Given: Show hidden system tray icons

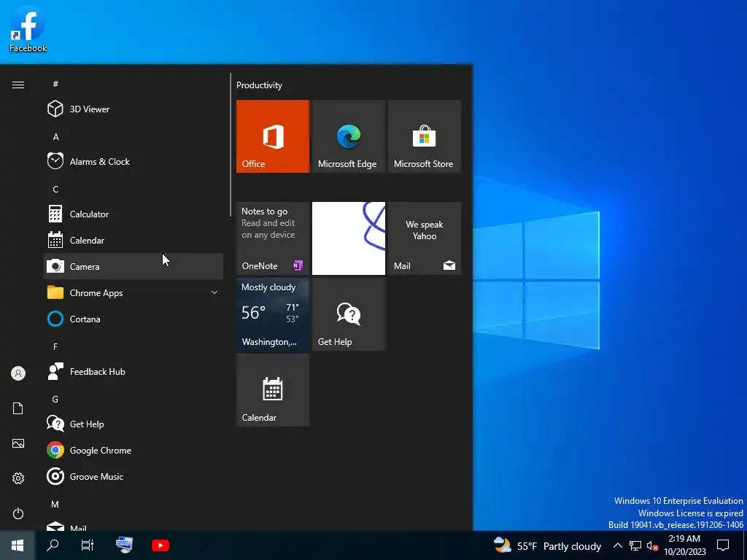Looking at the screenshot, I should click(617, 545).
